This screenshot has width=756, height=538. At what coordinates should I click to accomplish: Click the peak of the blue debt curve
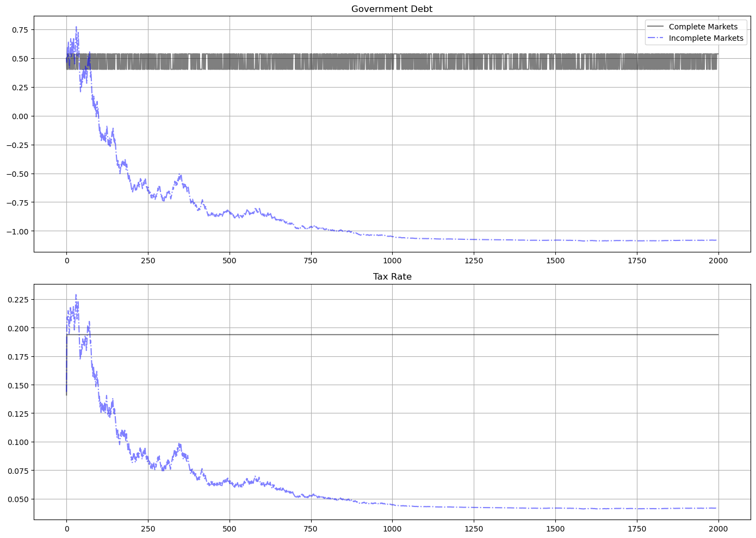point(76,27)
